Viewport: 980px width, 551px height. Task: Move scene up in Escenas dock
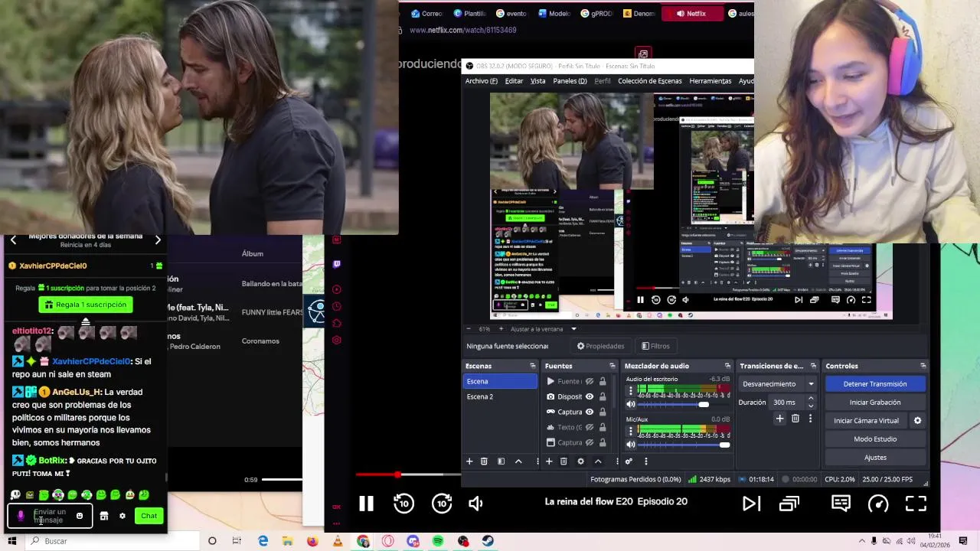pyautogui.click(x=518, y=461)
